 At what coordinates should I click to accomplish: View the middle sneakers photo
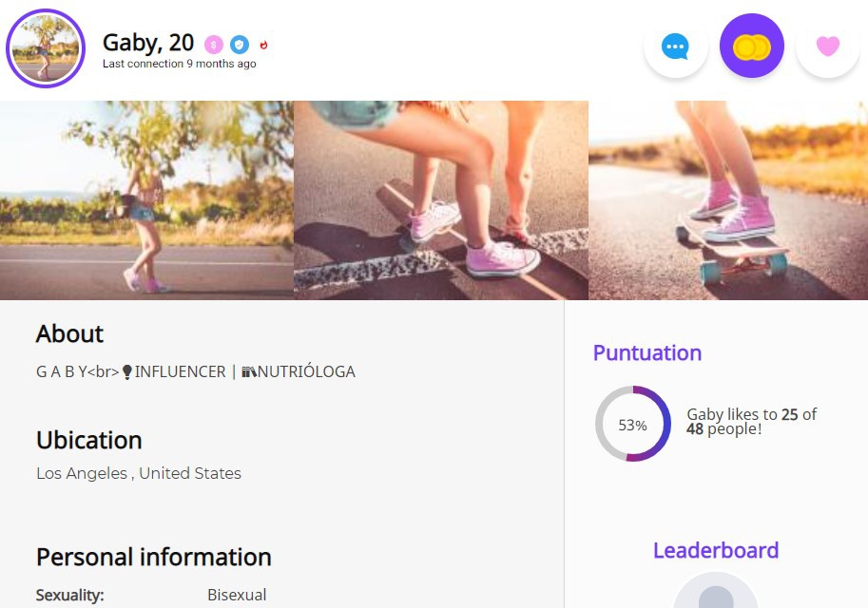tap(441, 200)
